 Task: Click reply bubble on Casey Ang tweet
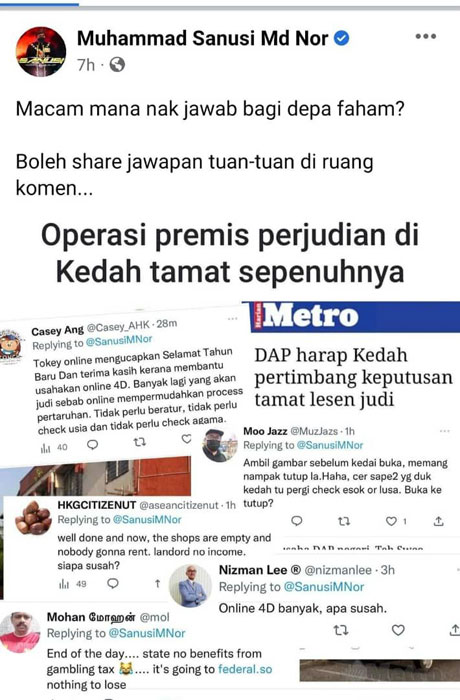coord(92,445)
